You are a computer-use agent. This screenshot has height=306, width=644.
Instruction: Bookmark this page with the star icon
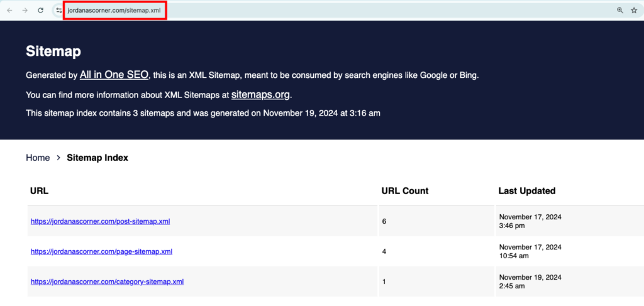634,10
